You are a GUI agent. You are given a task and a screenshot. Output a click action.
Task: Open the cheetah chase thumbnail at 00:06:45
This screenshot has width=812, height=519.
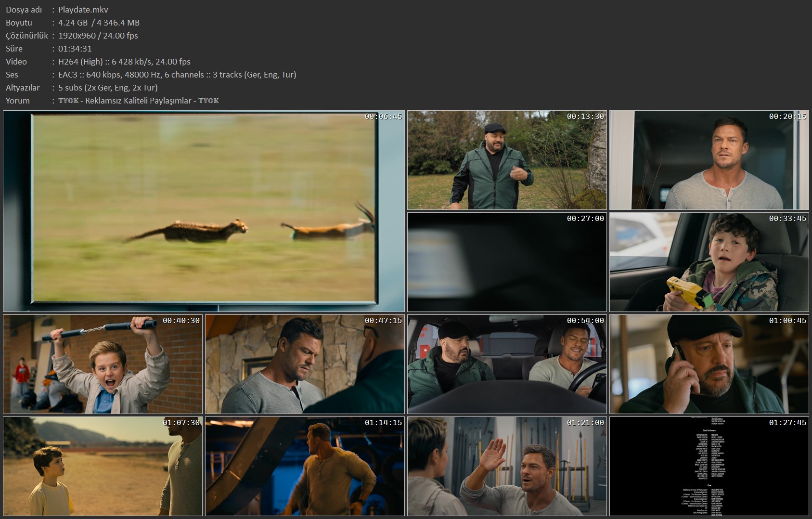coord(204,211)
